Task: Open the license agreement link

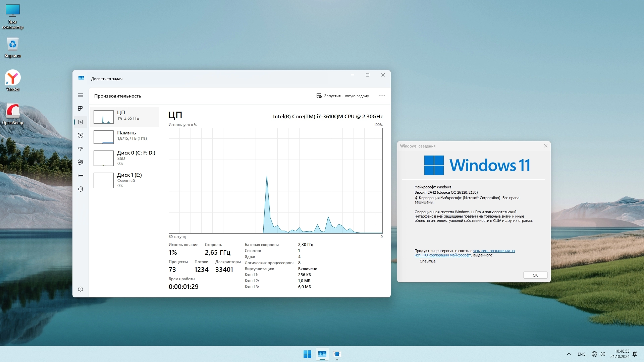Action: [x=493, y=251]
